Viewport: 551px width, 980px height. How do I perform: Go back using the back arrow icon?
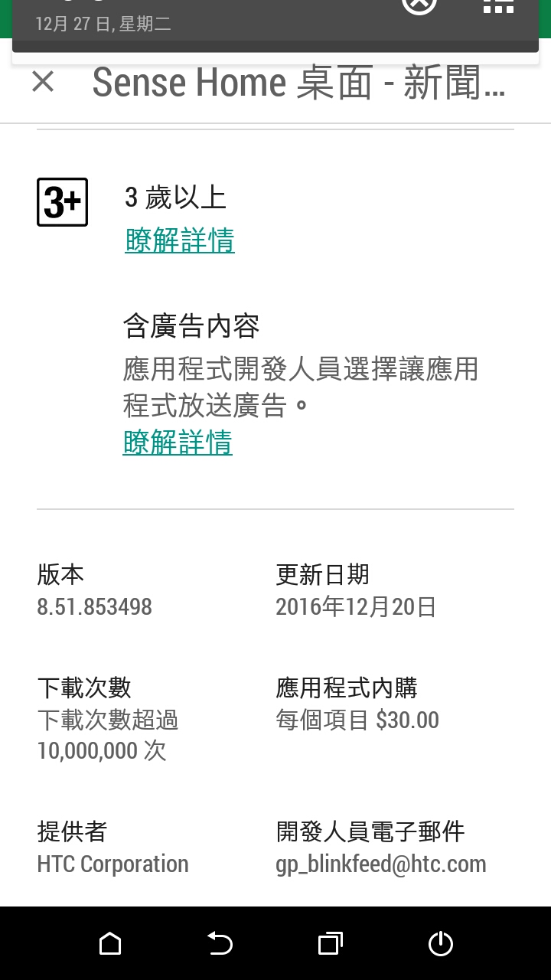pos(220,944)
